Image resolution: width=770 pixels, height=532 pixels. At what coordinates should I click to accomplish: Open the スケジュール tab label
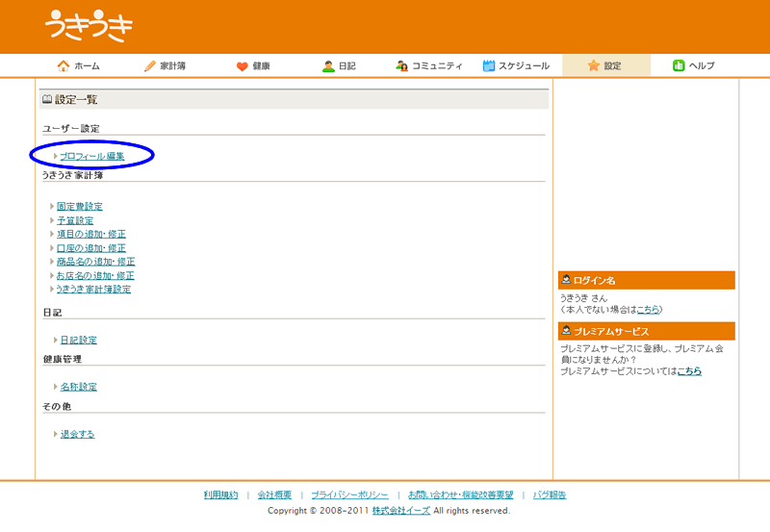click(x=524, y=65)
